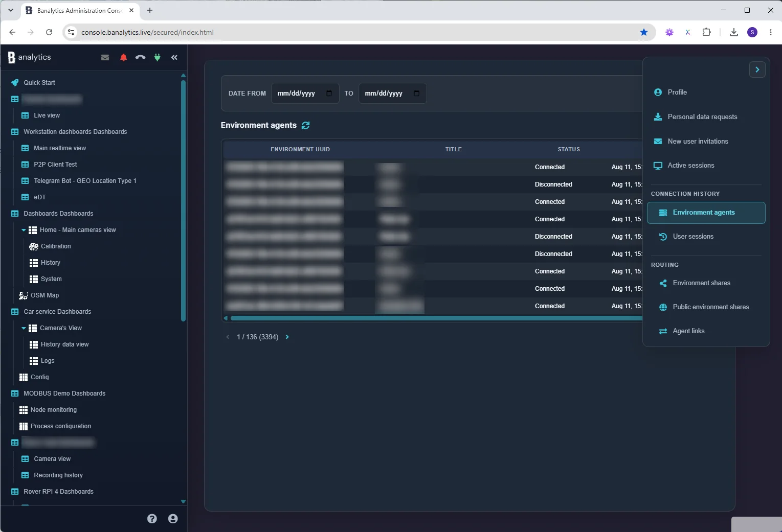
Task: Open Recording history
Action: [x=58, y=475]
